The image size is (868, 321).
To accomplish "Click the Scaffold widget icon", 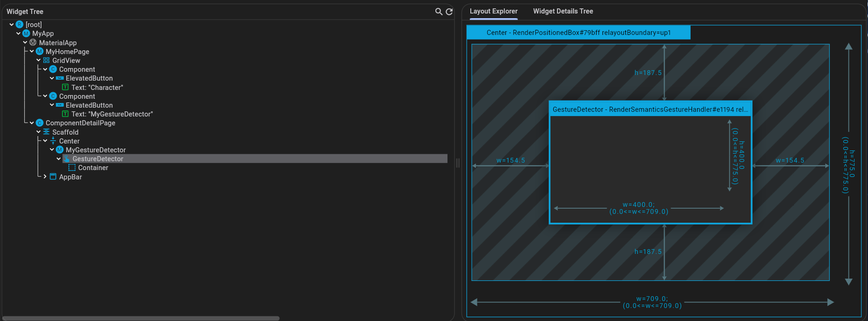I will click(x=46, y=132).
